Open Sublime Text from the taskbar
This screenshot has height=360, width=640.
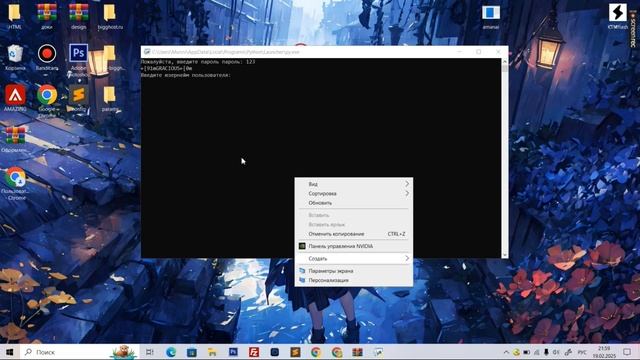click(x=296, y=352)
